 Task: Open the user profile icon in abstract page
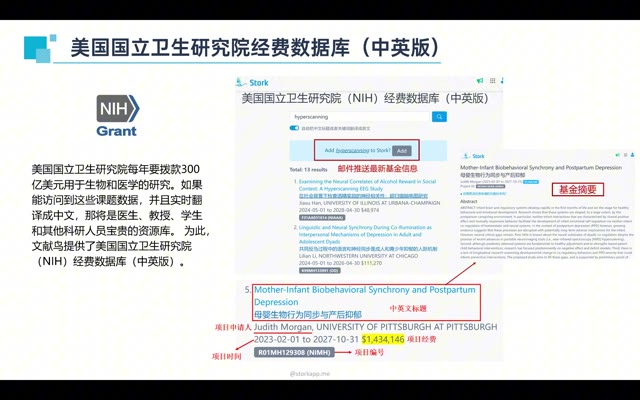[633, 155]
